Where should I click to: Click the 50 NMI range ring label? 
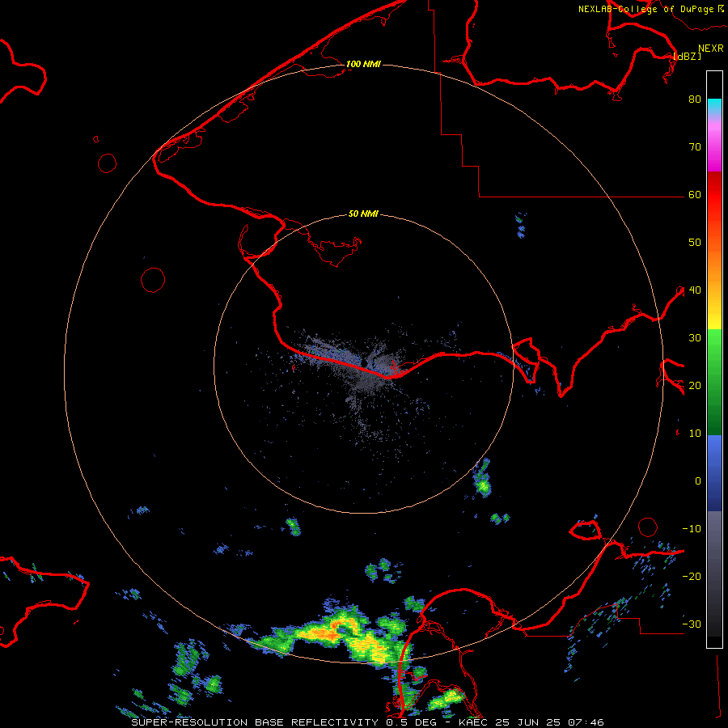tap(363, 214)
